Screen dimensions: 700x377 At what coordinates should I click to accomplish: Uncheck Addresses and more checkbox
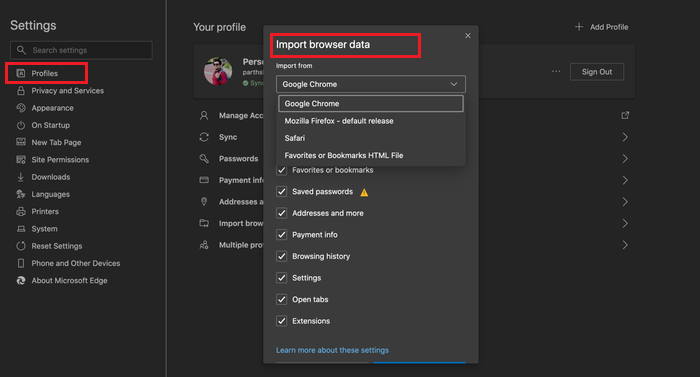click(281, 213)
